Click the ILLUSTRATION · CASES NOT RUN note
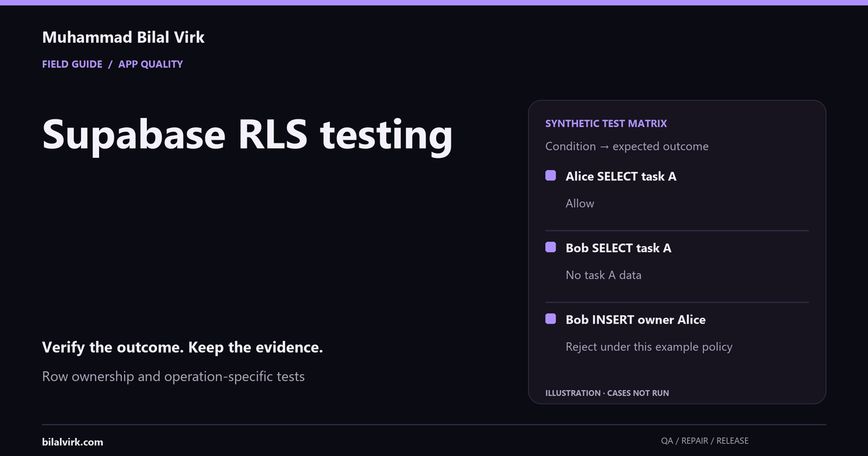The width and height of the screenshot is (868, 456). [x=607, y=393]
